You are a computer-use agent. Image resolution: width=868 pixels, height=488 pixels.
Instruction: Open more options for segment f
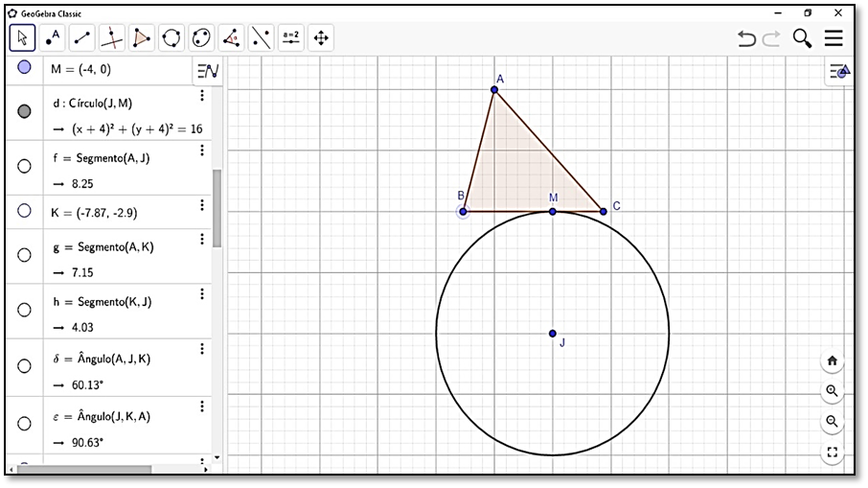202,151
